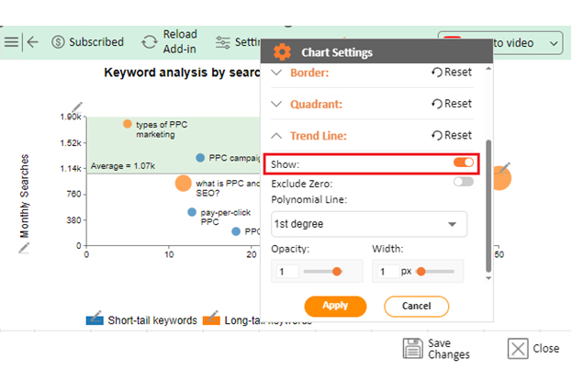The image size is (572, 392).
Task: Click the Width px input field
Action: (388, 272)
